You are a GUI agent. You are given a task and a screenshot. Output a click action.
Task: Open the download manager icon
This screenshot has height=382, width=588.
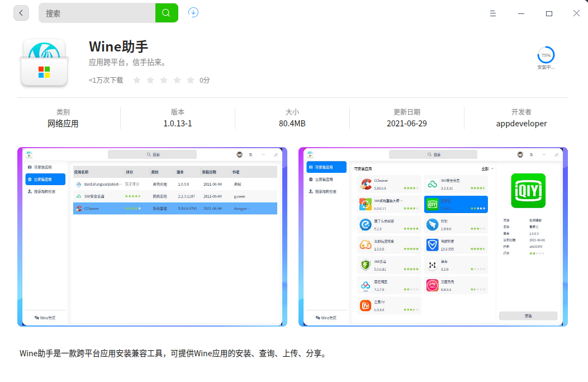tap(193, 12)
